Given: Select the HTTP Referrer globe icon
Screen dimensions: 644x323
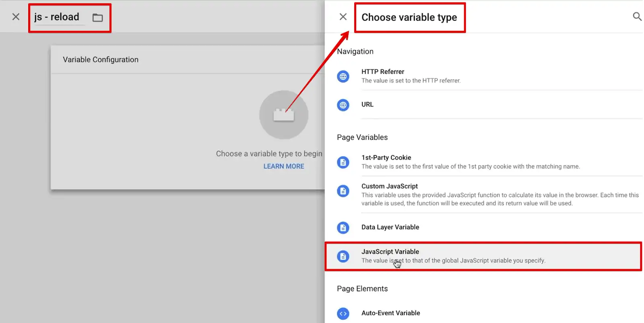Looking at the screenshot, I should click(343, 76).
